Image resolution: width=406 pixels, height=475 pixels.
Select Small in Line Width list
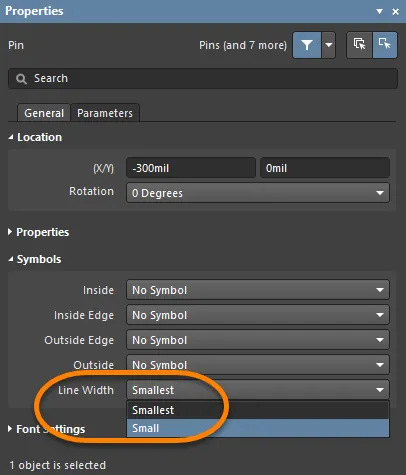(258, 428)
